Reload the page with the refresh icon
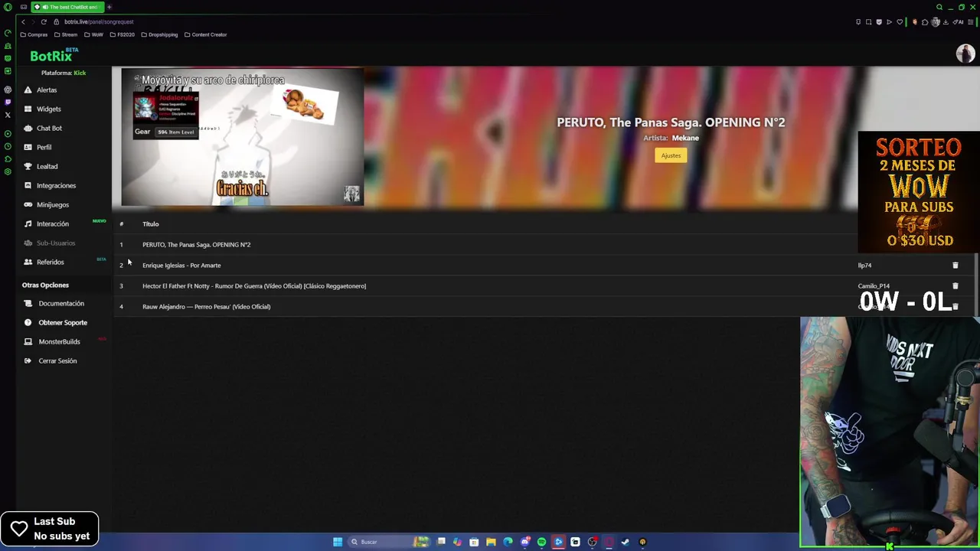Image resolution: width=980 pixels, height=551 pixels. (44, 21)
